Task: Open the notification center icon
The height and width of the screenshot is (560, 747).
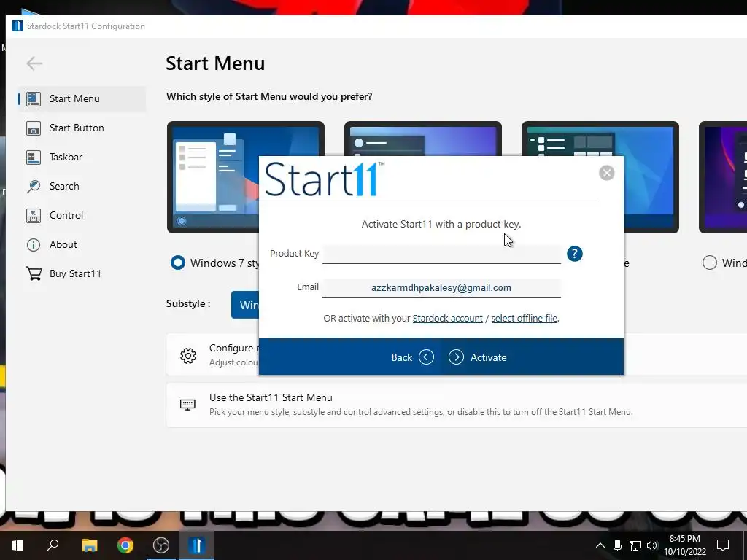Action: 723,545
